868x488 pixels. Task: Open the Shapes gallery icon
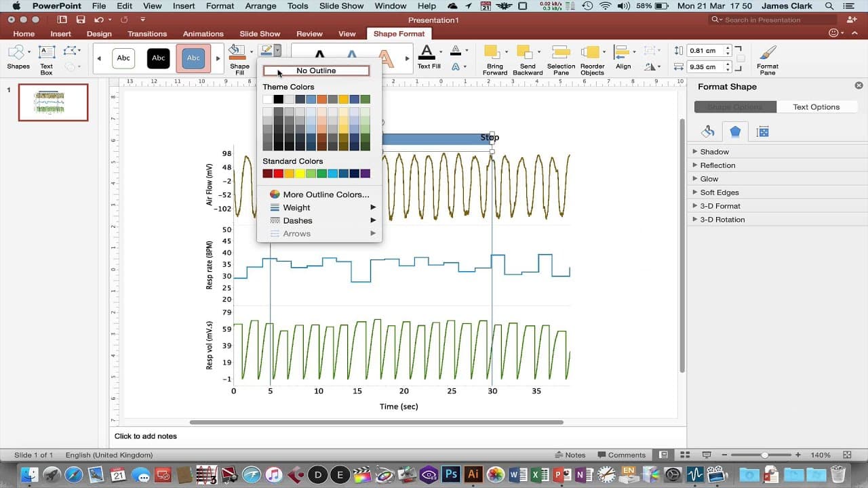pyautogui.click(x=16, y=53)
